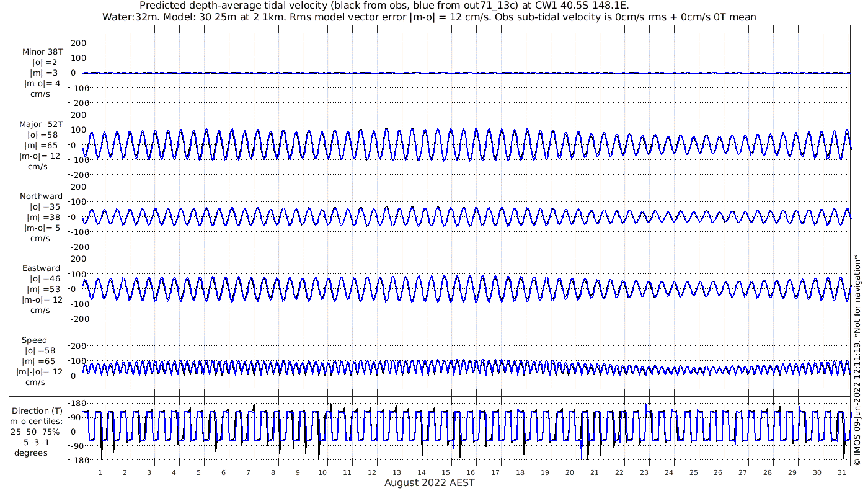
Task: Click the 'August 2022 AEST' axis label
Action: point(429,483)
